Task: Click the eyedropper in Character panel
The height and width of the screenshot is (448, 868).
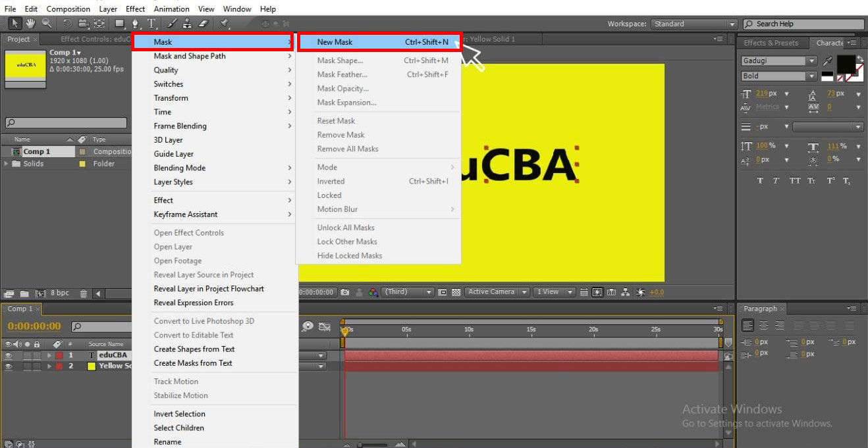Action: 828,60
